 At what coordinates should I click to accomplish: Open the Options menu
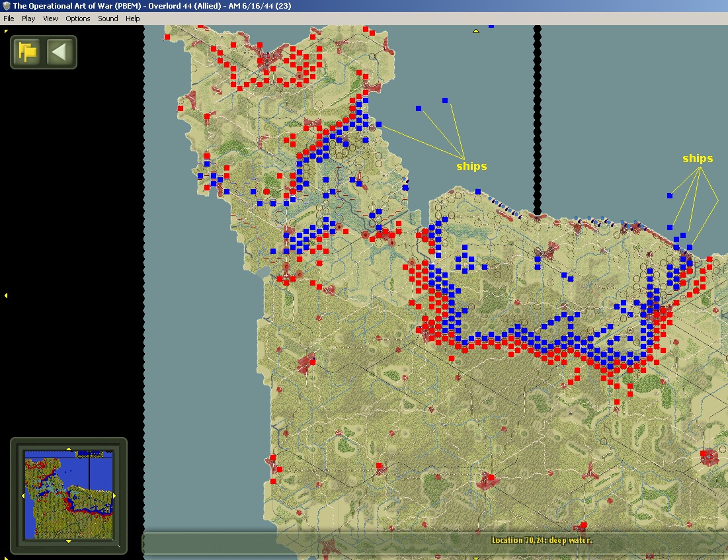77,19
